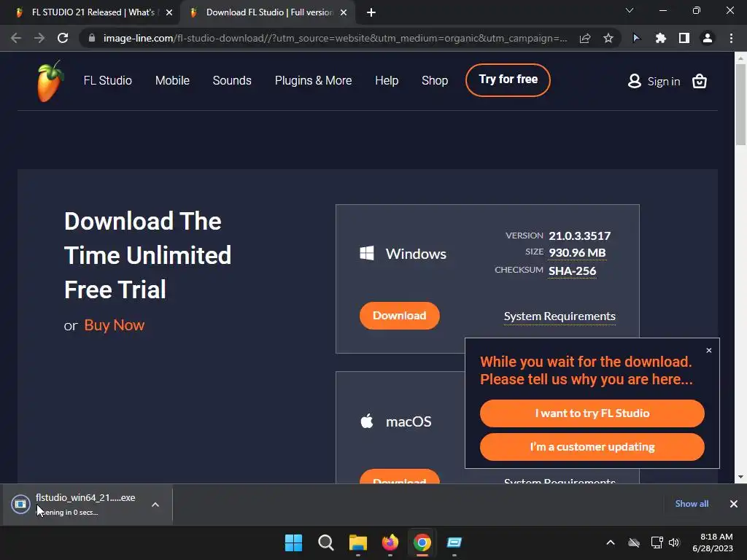Open the Buy Now link
Image resolution: width=747 pixels, height=560 pixels.
115,324
